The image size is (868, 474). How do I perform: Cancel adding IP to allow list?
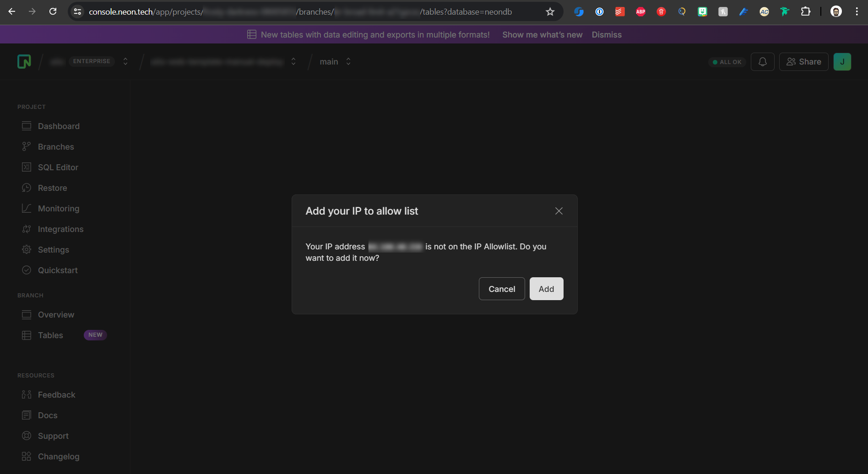coord(502,289)
